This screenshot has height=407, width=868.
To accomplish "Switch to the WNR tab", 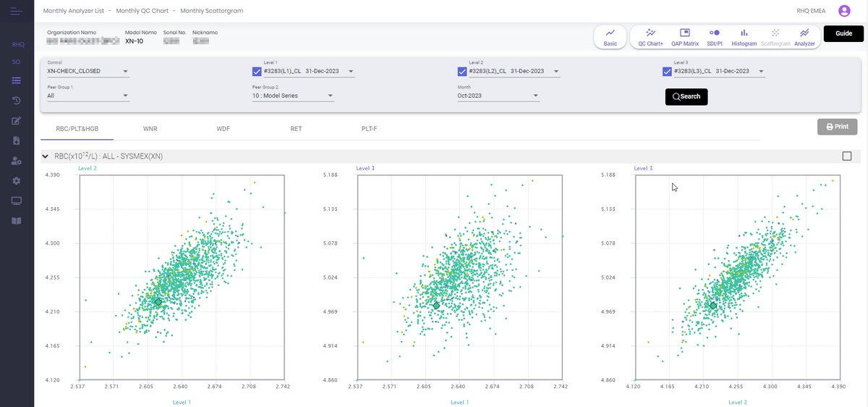I will 150,128.
